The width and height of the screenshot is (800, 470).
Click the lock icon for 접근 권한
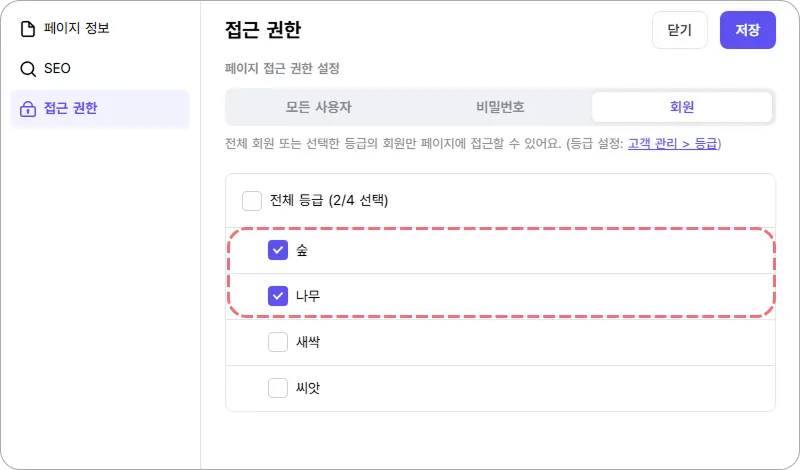pyautogui.click(x=28, y=109)
